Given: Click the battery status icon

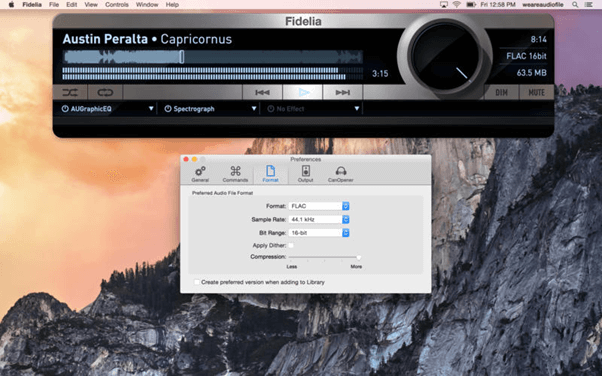Looking at the screenshot, I should pyautogui.click(x=471, y=5).
